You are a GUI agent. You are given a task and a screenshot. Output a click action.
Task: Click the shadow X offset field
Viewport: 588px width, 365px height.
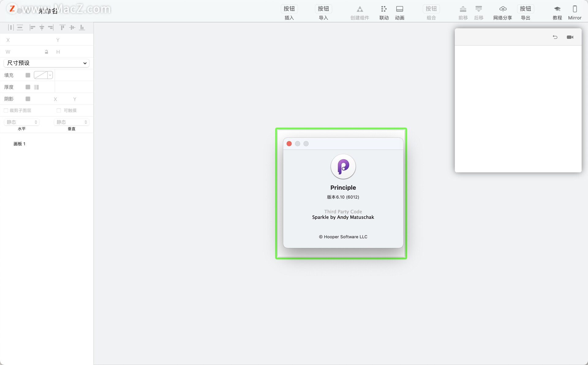[x=55, y=99]
